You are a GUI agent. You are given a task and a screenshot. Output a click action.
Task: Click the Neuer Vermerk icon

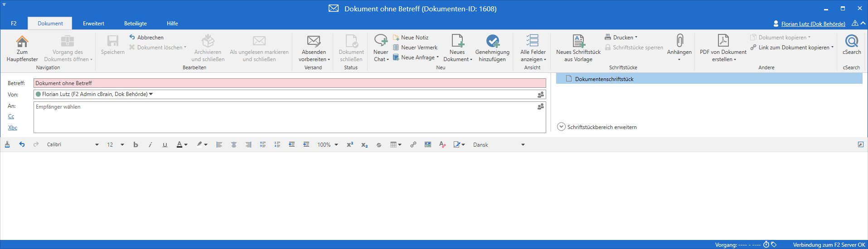396,48
